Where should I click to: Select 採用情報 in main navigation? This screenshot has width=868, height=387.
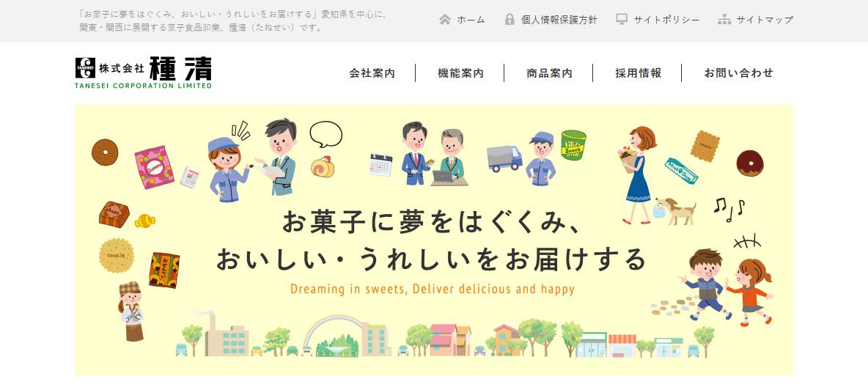click(x=638, y=73)
